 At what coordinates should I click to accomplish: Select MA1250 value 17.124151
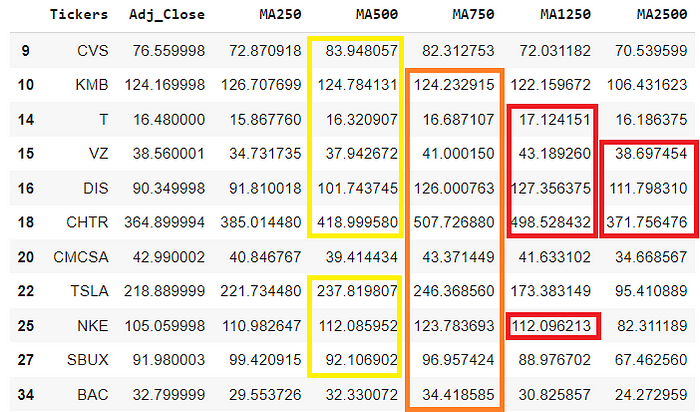[x=554, y=119]
